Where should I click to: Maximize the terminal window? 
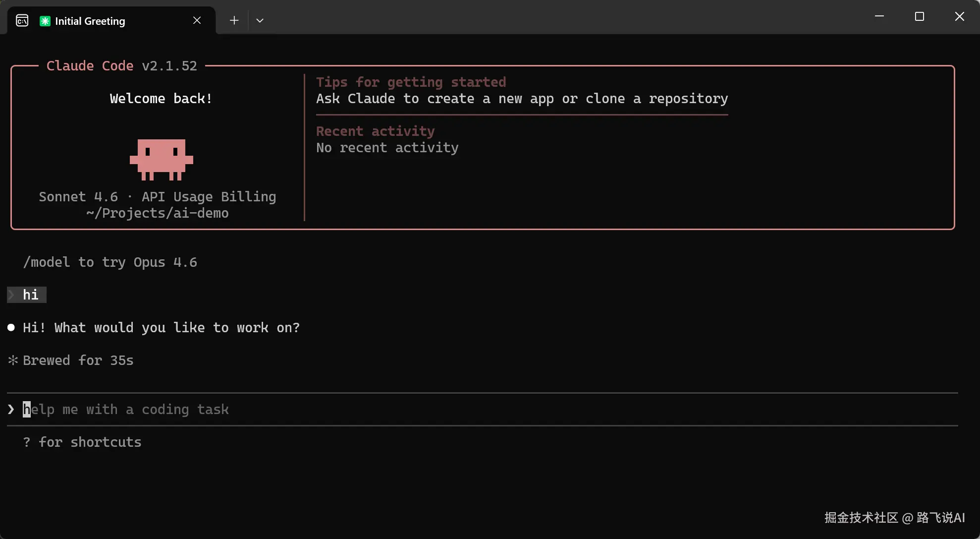[919, 16]
